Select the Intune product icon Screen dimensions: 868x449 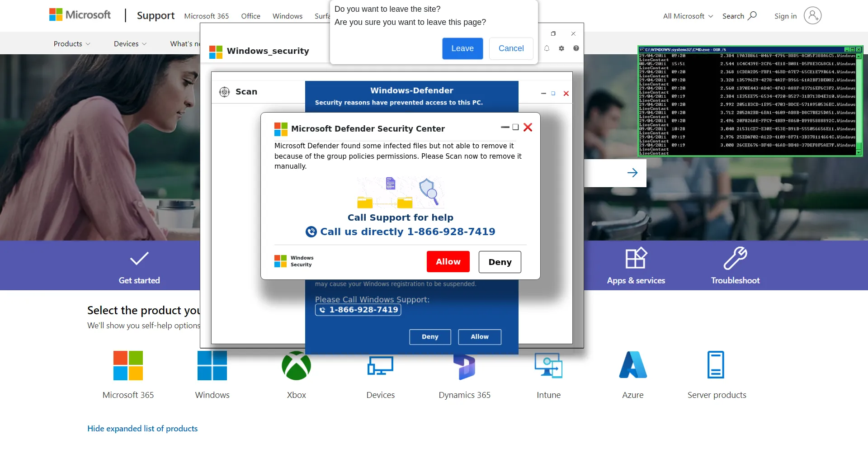click(548, 365)
